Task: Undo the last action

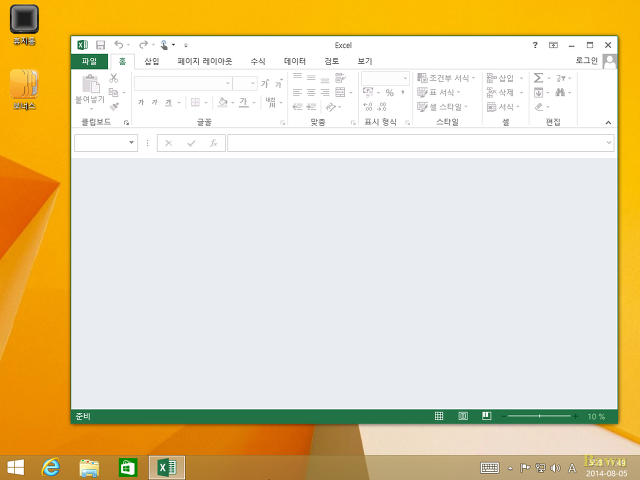Action: [119, 44]
